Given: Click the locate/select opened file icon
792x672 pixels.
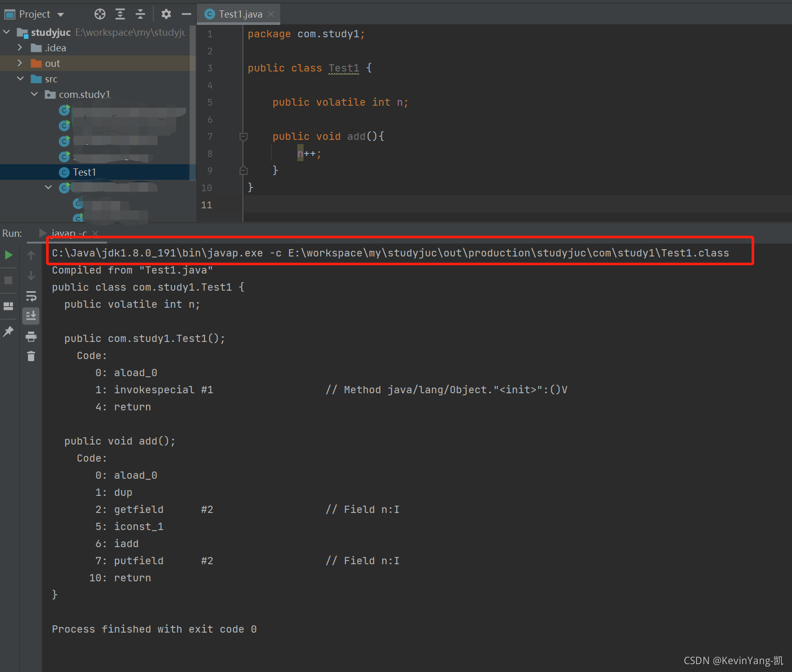Looking at the screenshot, I should click(x=100, y=14).
